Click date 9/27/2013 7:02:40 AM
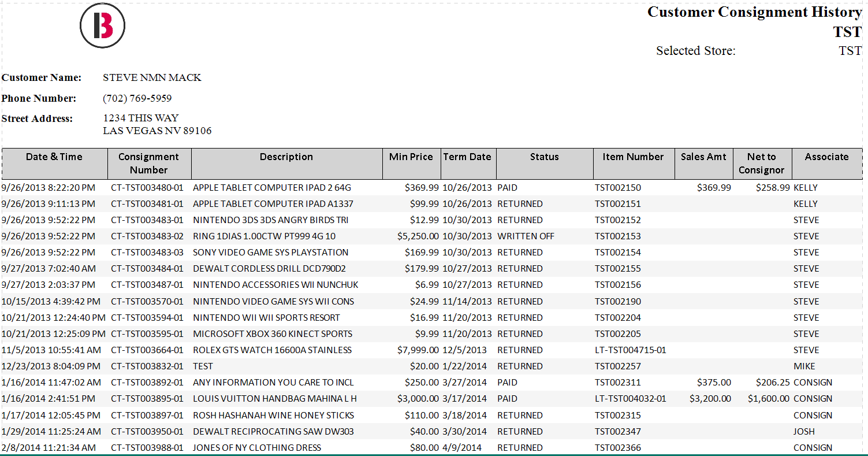 [x=49, y=269]
